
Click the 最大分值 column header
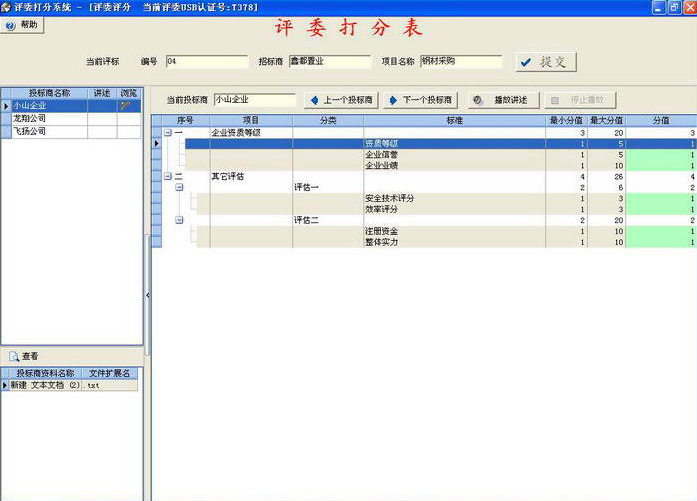pyautogui.click(x=606, y=120)
